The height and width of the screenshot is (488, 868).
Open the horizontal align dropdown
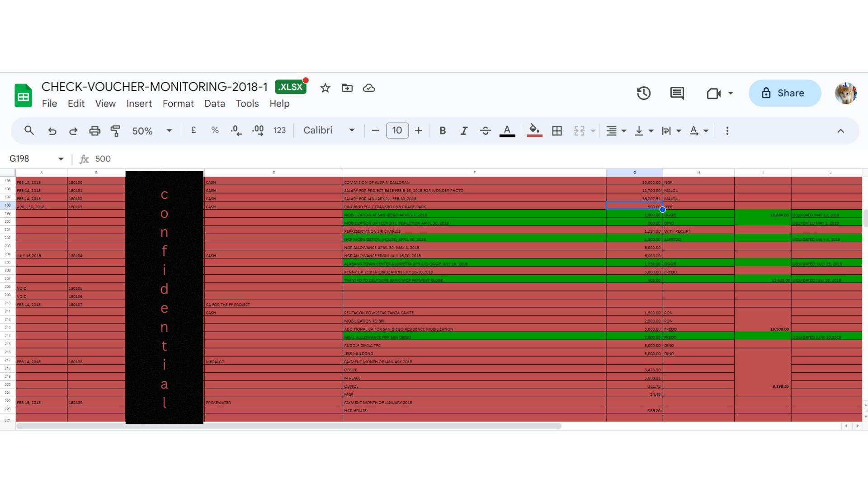616,131
